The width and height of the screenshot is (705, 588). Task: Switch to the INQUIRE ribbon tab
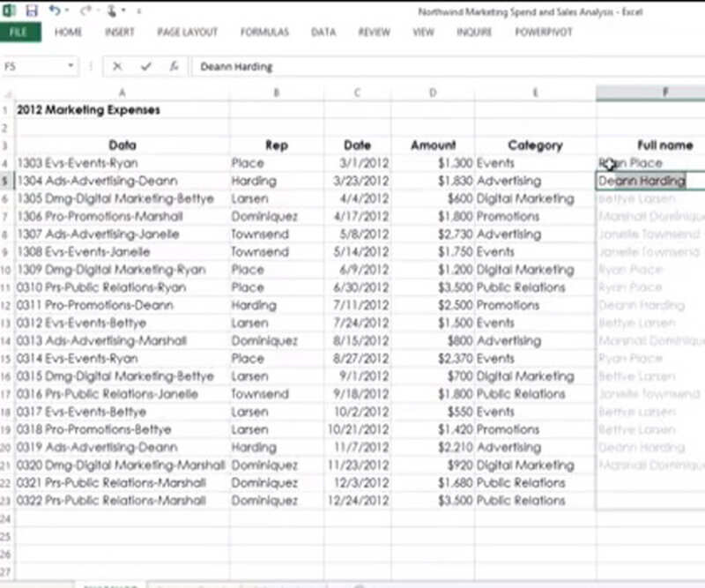coord(473,33)
